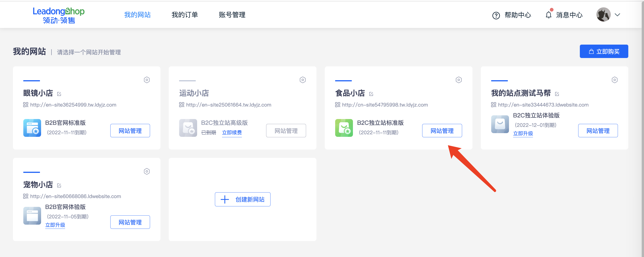Image resolution: width=644 pixels, height=257 pixels.
Task: Click the plus icon in 创建新网站 card
Action: (x=225, y=199)
